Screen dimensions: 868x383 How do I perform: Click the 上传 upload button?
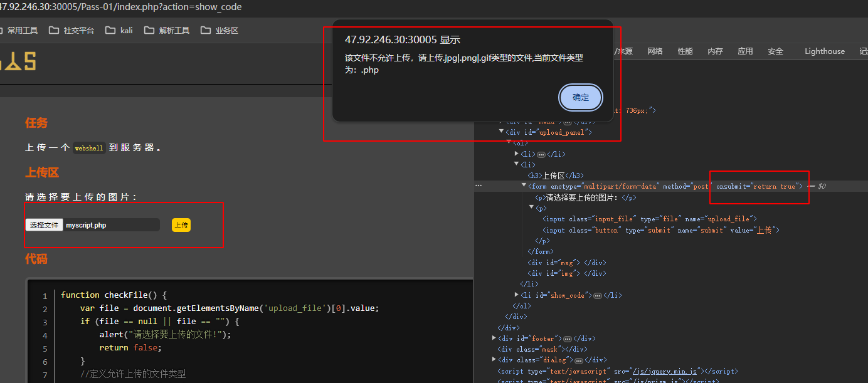[x=181, y=224]
